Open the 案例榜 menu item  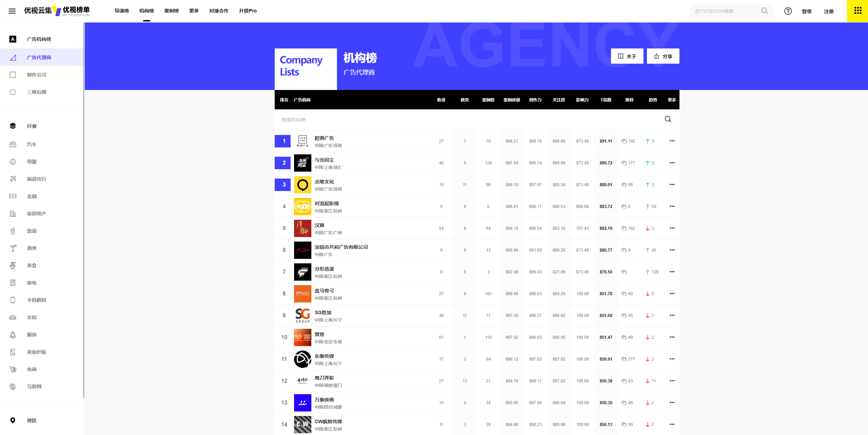(171, 11)
